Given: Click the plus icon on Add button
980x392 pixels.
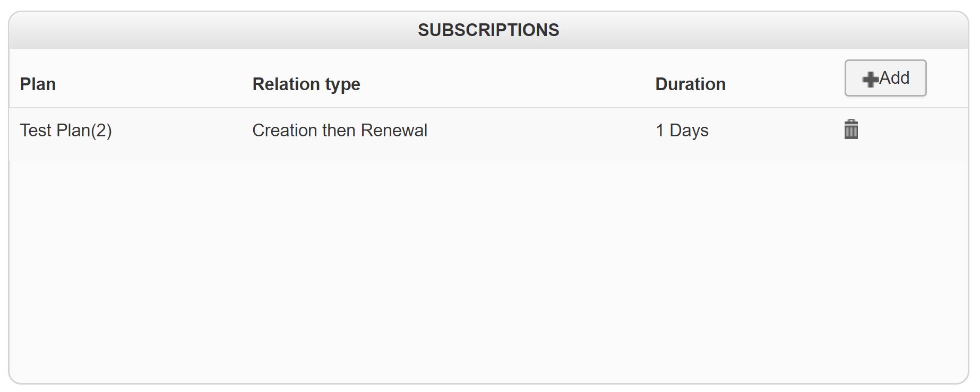Looking at the screenshot, I should coord(870,79).
